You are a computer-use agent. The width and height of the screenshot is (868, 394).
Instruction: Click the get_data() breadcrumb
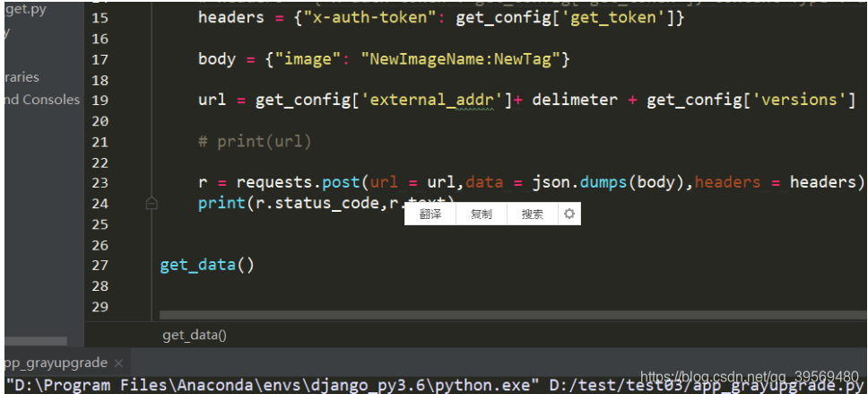tap(195, 335)
